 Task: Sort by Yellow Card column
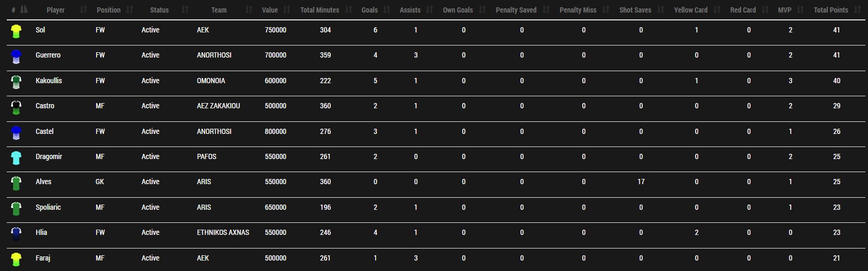691,10
